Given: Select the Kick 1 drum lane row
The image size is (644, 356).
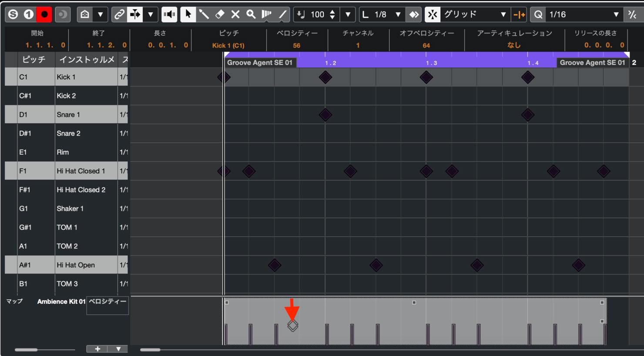Looking at the screenshot, I should coord(67,77).
